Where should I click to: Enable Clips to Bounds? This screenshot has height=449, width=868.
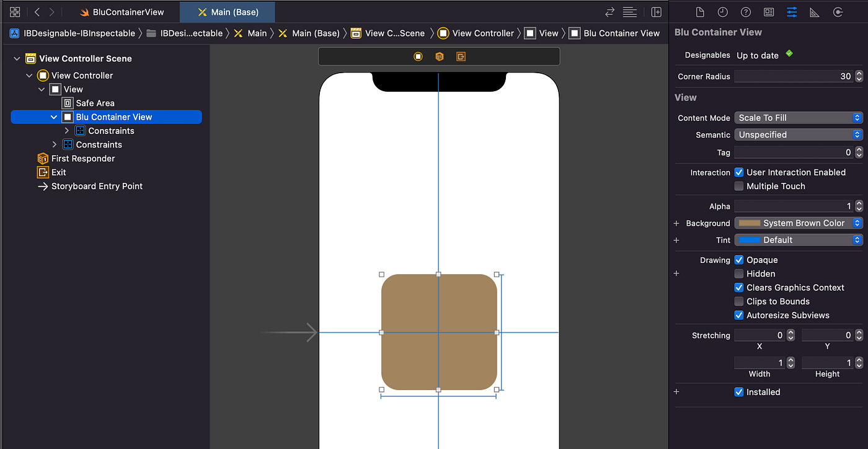pos(738,301)
